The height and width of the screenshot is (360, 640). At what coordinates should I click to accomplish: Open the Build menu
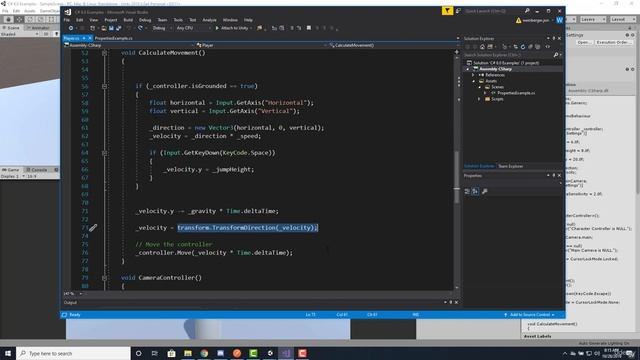click(128, 20)
